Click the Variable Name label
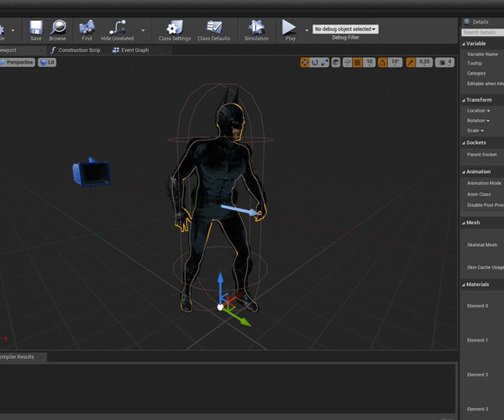This screenshot has width=504, height=420. [482, 55]
